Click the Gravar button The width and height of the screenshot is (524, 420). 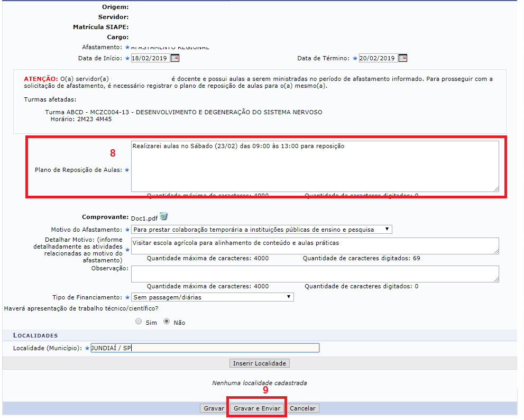coord(214,408)
